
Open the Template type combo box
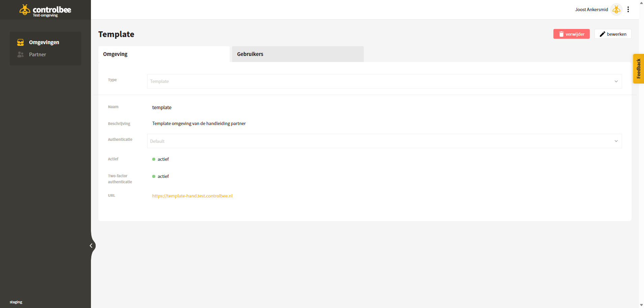(x=384, y=81)
